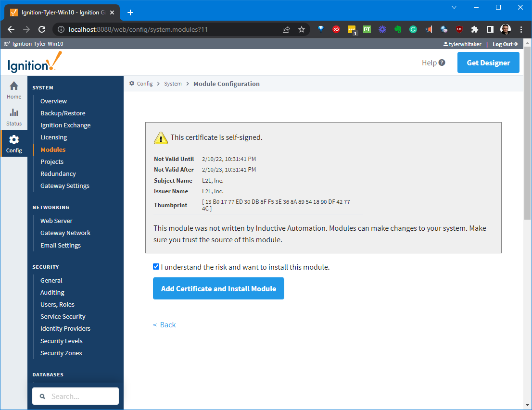Share this page using the share icon

point(286,29)
